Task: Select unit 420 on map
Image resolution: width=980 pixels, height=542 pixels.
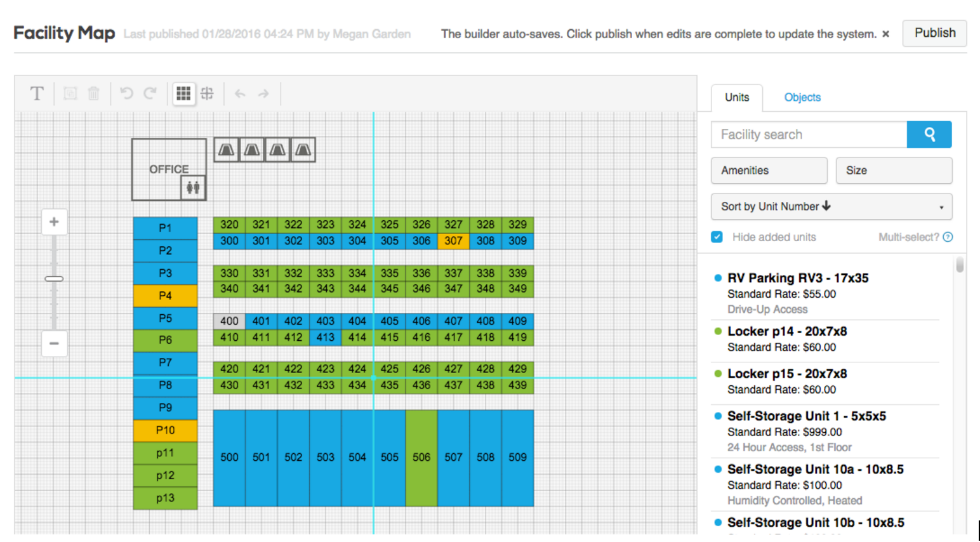Action: click(229, 369)
